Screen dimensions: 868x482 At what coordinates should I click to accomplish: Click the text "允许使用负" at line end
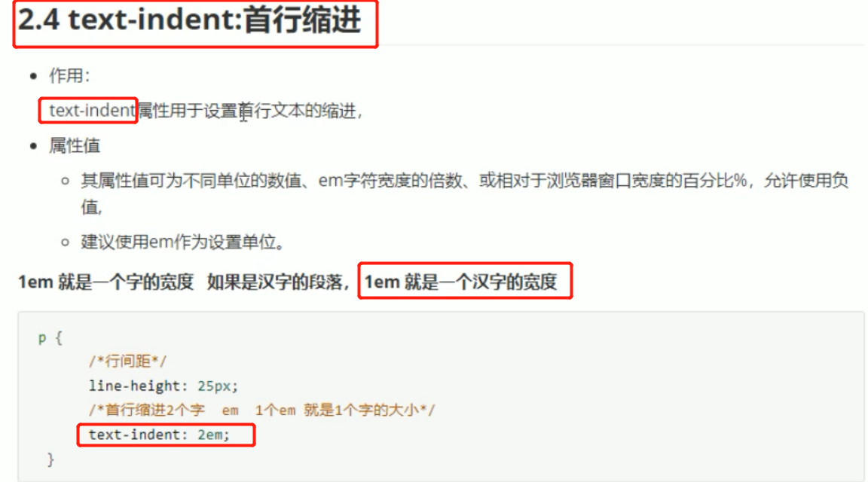[x=806, y=181]
